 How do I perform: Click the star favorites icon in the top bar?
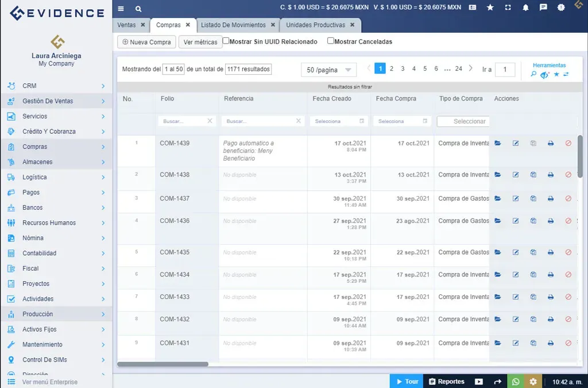click(490, 9)
